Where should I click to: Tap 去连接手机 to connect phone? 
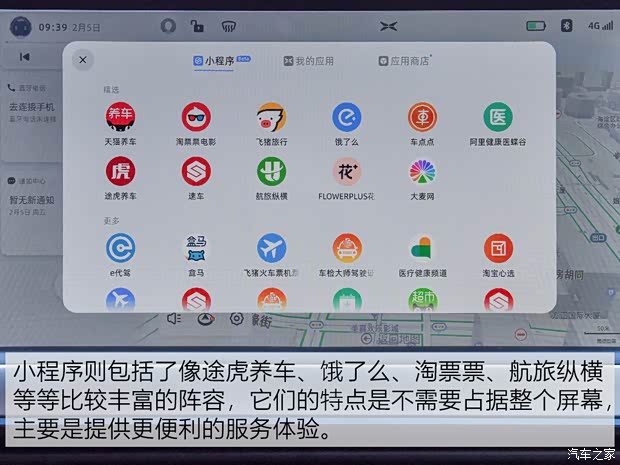pos(32,107)
